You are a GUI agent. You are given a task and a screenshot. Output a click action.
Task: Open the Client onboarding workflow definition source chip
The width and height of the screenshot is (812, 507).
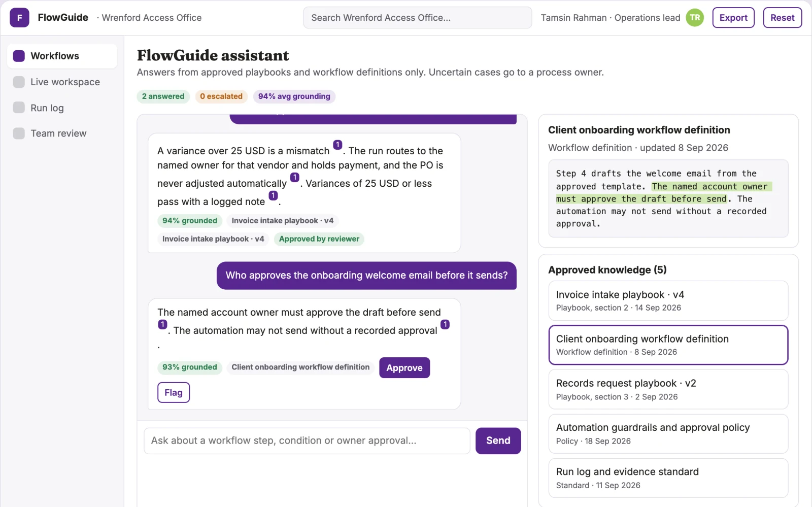point(300,367)
